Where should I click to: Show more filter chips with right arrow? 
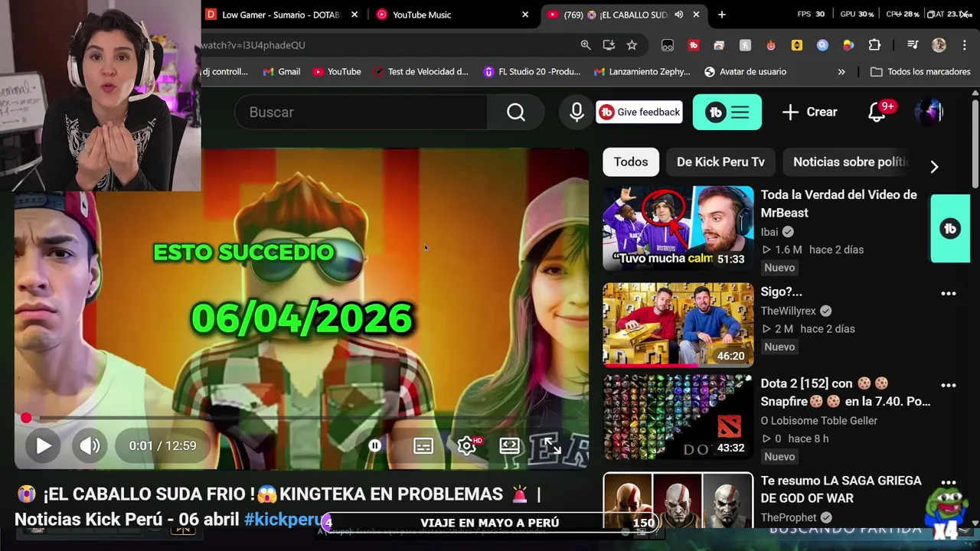(934, 167)
